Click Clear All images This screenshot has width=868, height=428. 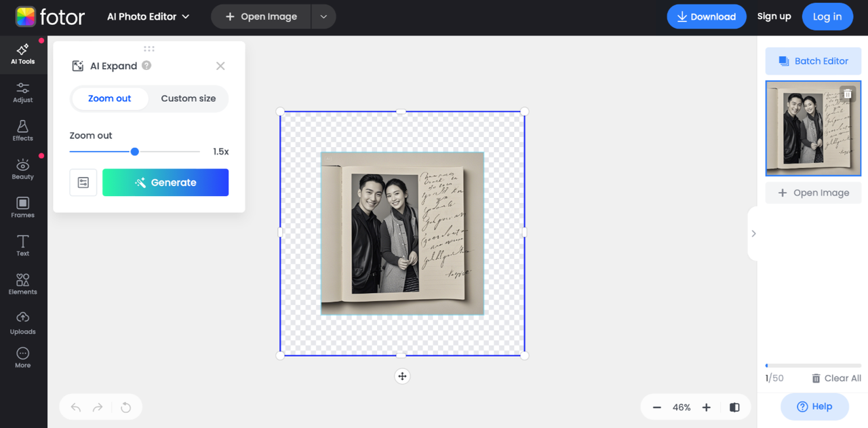tap(837, 378)
